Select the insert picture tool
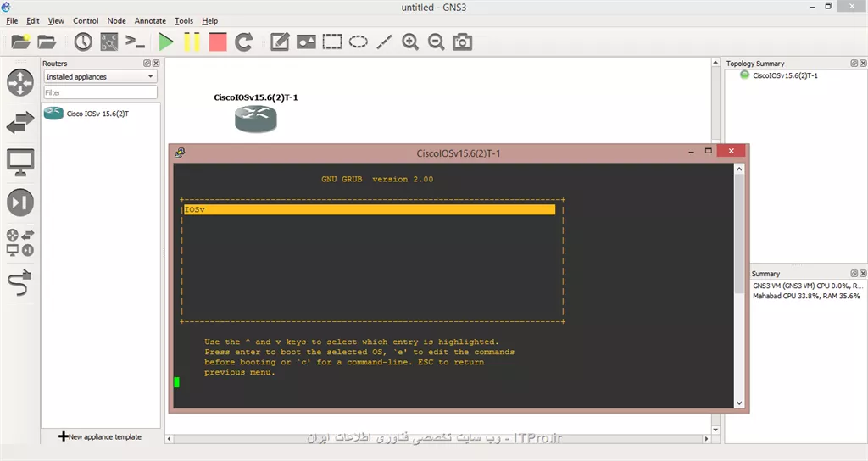Viewport: 868px width, 461px height. tap(306, 42)
